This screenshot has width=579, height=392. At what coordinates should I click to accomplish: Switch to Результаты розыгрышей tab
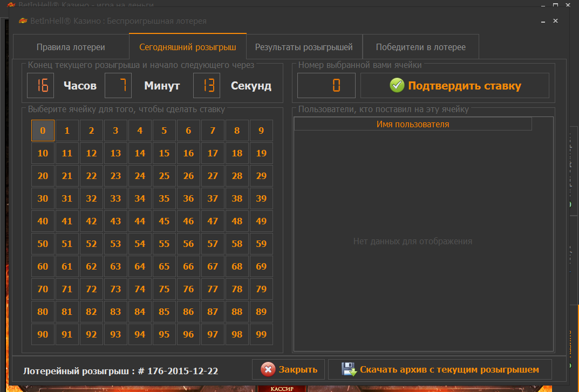tap(304, 47)
